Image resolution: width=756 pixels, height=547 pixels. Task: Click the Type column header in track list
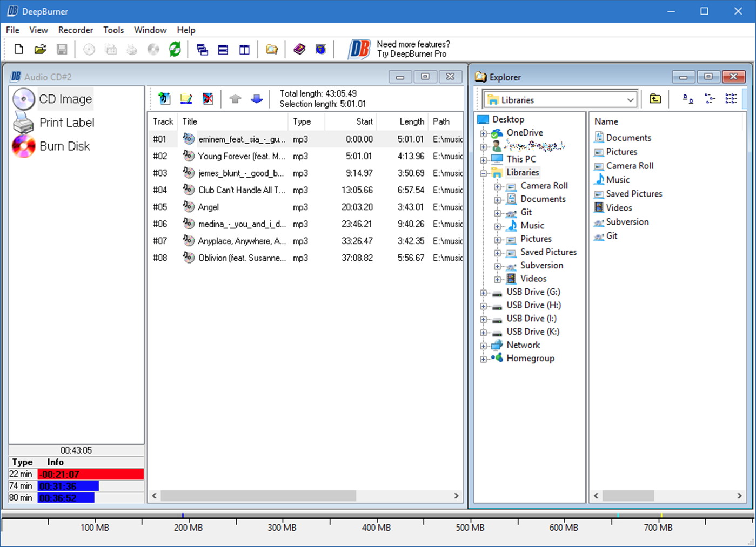click(306, 121)
